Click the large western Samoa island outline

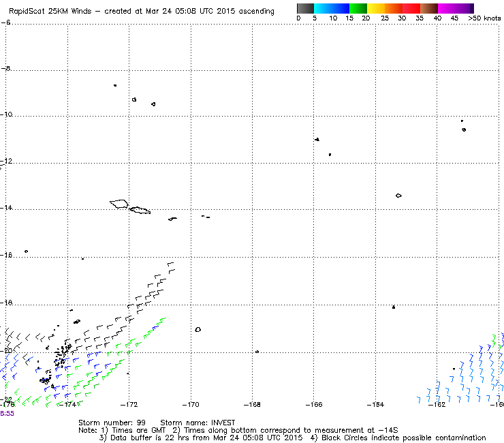click(119, 204)
